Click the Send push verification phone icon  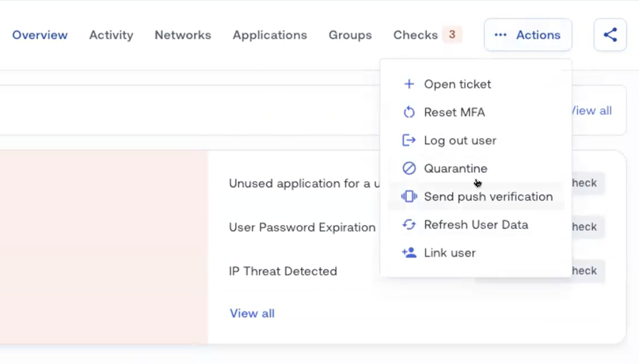click(409, 197)
